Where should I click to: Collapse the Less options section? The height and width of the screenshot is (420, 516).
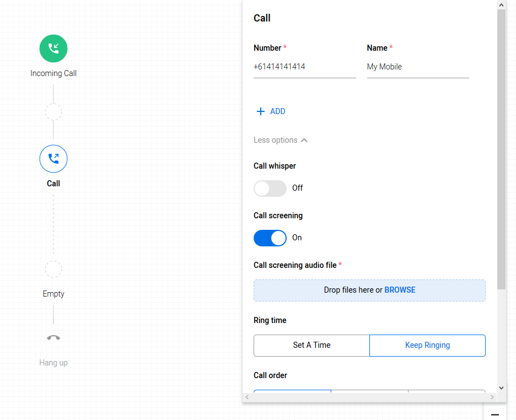(280, 140)
